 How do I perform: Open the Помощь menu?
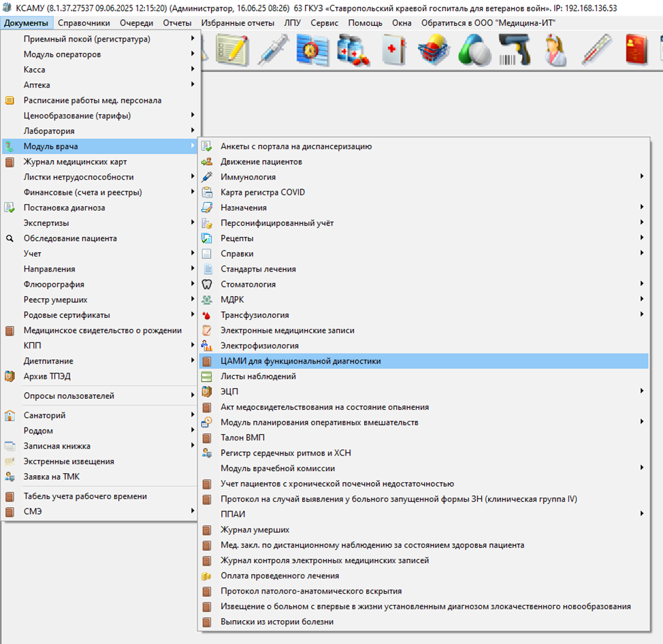365,23
